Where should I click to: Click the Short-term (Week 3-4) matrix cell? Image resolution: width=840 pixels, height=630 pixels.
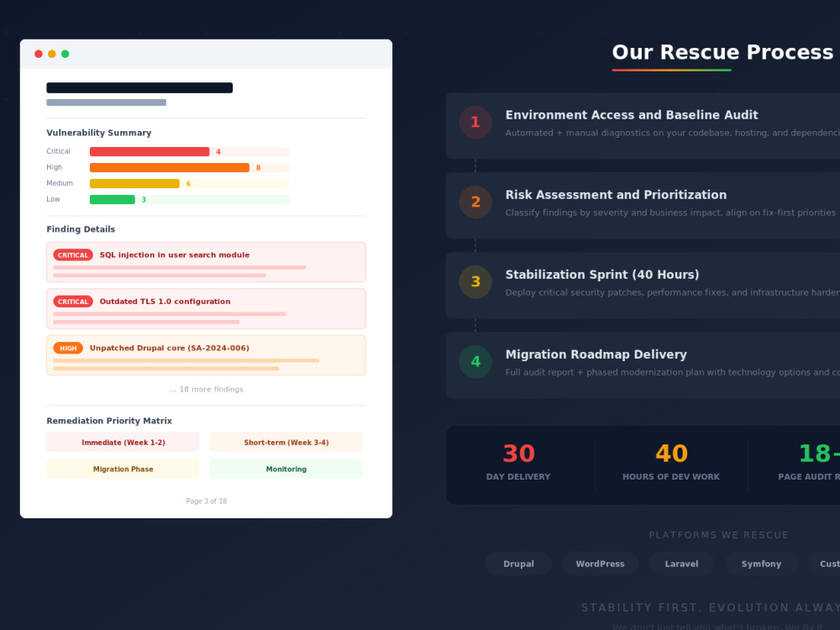point(286,443)
